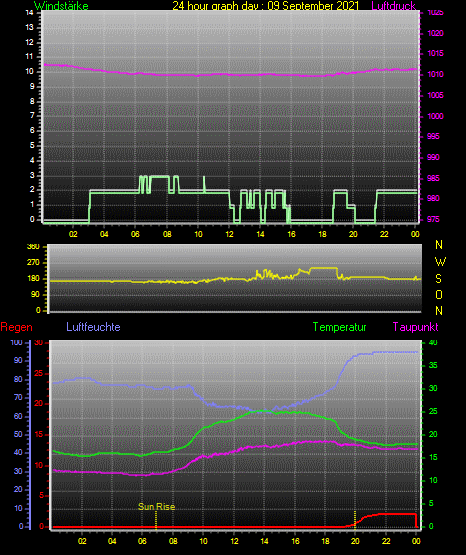The width and height of the screenshot is (466, 555).
Task: Click the 180 degree axis label
Action: [34, 279]
